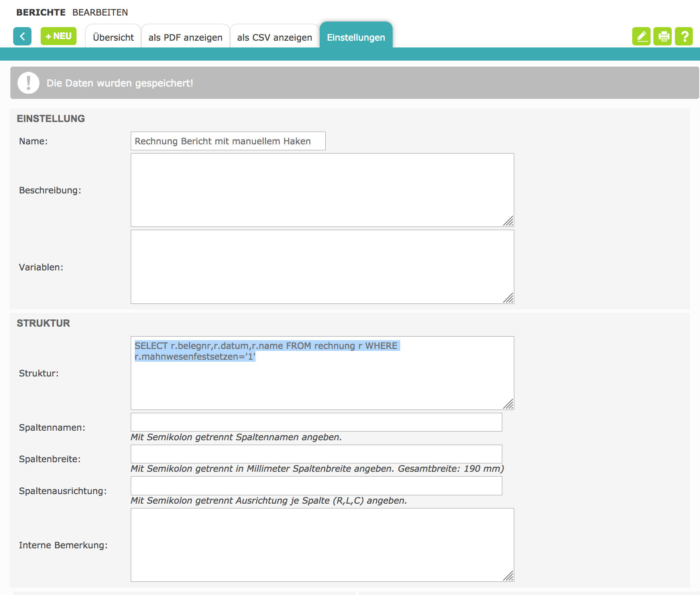700x595 pixels.
Task: Switch to the Übersicht tab
Action: (113, 37)
